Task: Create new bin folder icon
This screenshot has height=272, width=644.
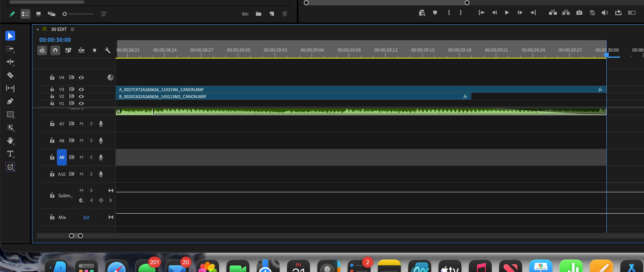Action: [x=259, y=14]
